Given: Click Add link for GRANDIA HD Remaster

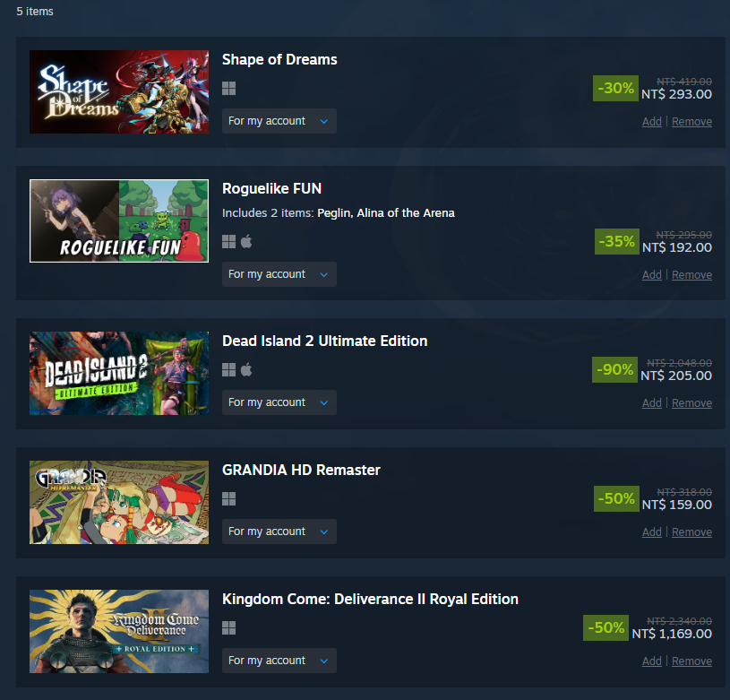Looking at the screenshot, I should (651, 531).
